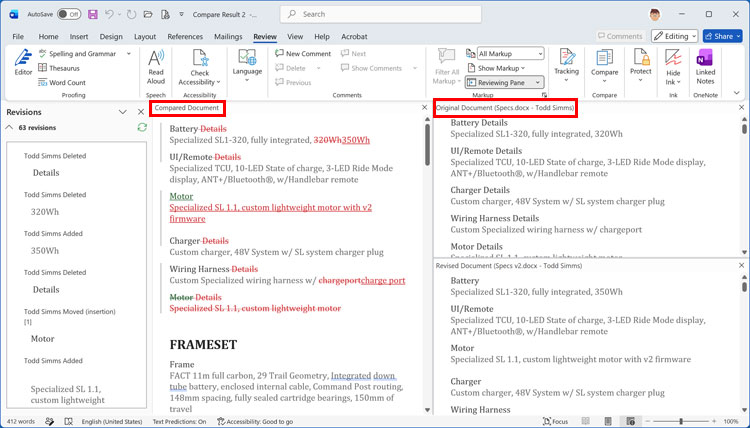The height and width of the screenshot is (428, 750).
Task: Close the Revised Document pane
Action: point(741,265)
